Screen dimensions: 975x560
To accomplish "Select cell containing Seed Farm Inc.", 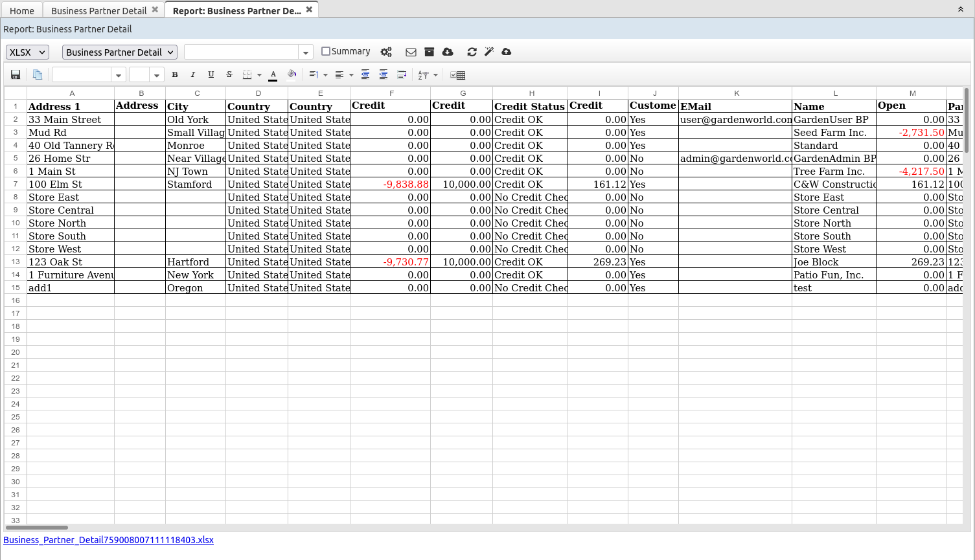I will [x=833, y=133].
